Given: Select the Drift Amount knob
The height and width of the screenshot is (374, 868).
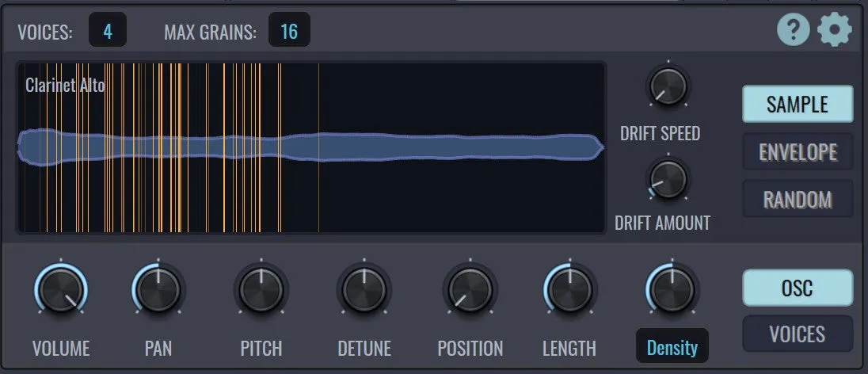Looking at the screenshot, I should 668,178.
